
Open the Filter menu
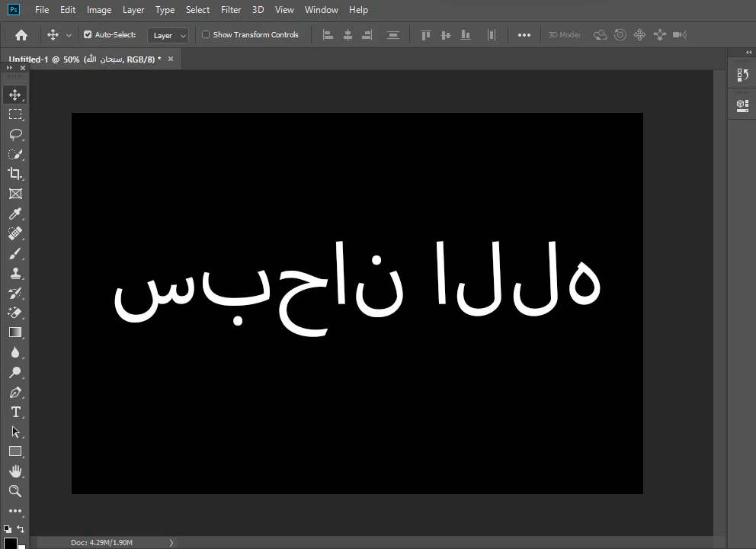[230, 10]
